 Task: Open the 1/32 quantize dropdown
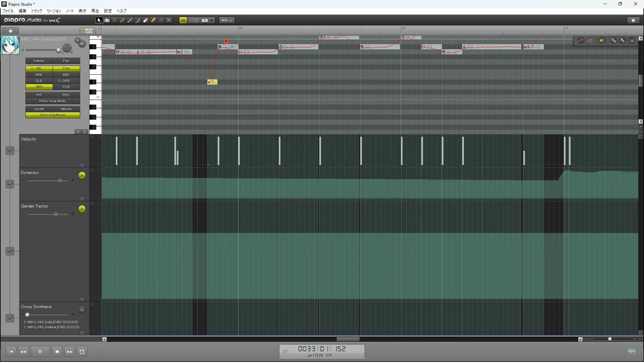(212, 20)
